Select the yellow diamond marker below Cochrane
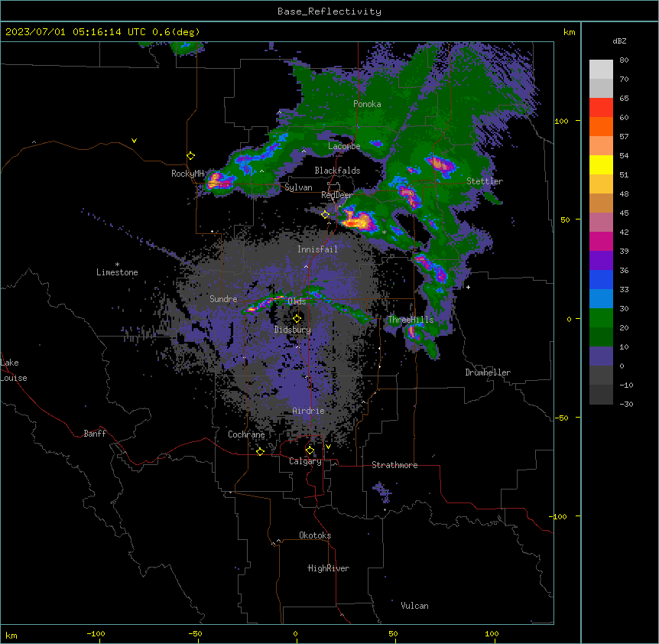Viewport: 659px width, 644px height. click(x=260, y=451)
